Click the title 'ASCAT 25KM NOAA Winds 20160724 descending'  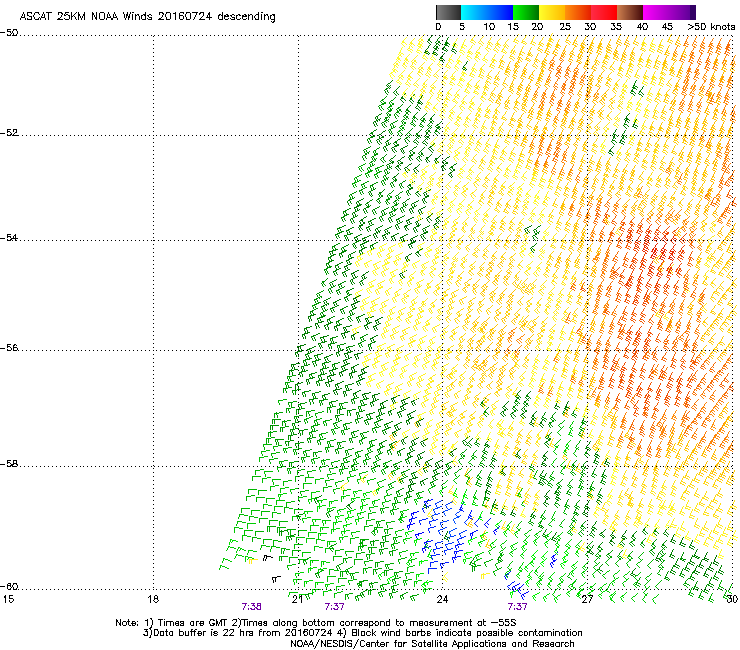147,16
